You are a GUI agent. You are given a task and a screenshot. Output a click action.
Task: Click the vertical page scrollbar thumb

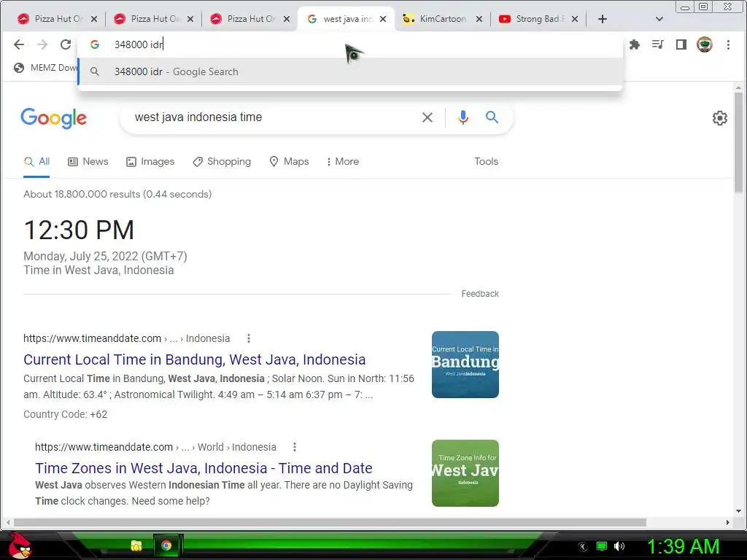pyautogui.click(x=738, y=143)
